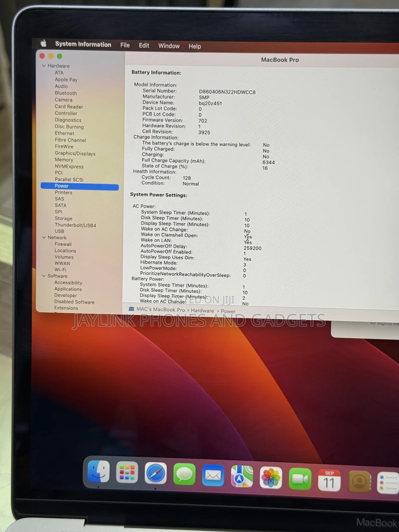The height and width of the screenshot is (532, 399).
Task: Select Thunderbolt/USB4 in the sidebar
Action: 75,225
